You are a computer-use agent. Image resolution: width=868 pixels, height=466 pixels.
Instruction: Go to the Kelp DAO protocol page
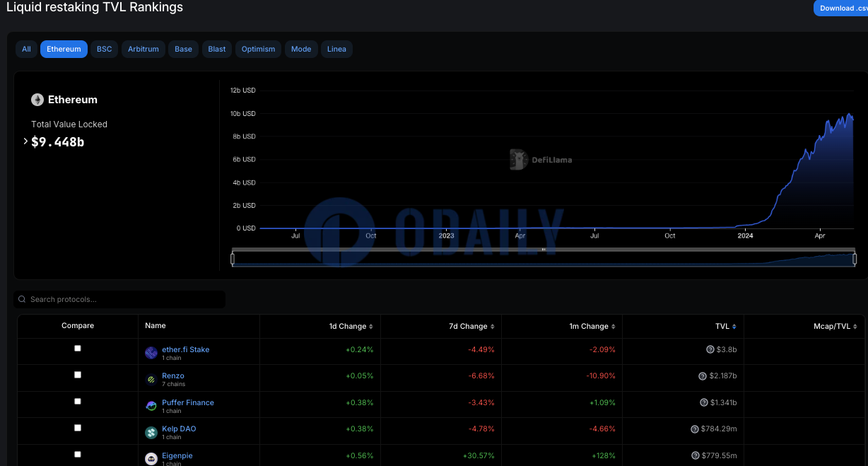pyautogui.click(x=179, y=429)
